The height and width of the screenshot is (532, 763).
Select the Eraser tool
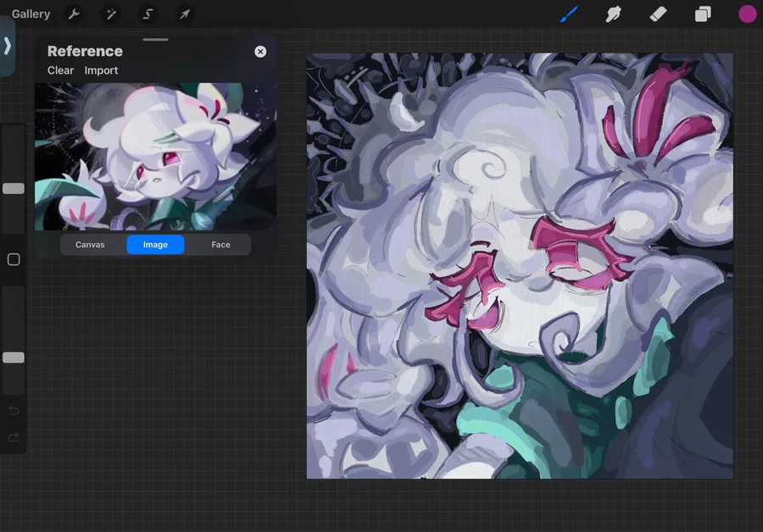(658, 14)
